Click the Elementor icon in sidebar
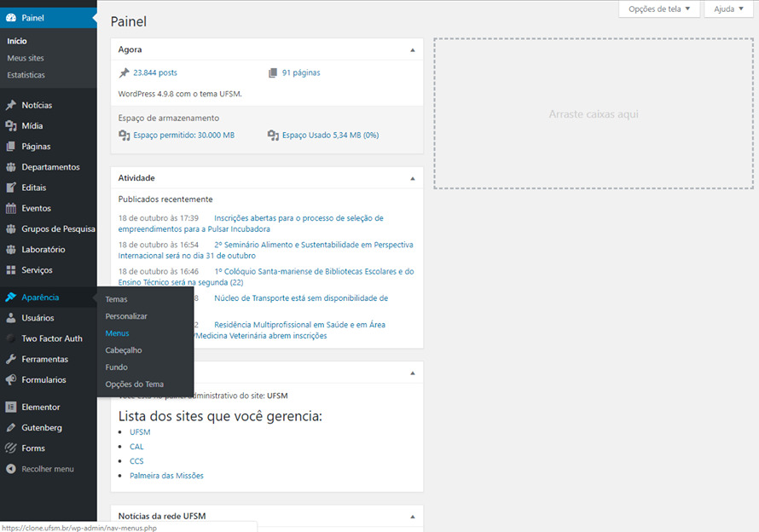The width and height of the screenshot is (759, 532). (x=11, y=408)
